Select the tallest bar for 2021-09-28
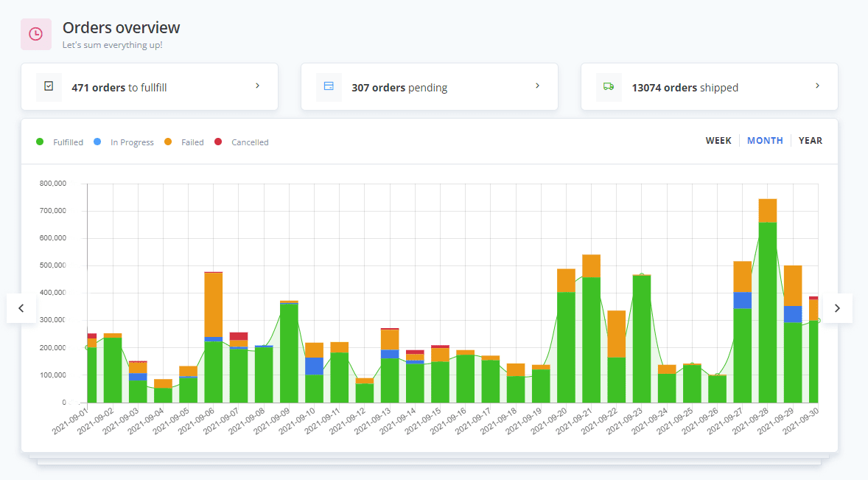This screenshot has width=868, height=480. click(767, 301)
